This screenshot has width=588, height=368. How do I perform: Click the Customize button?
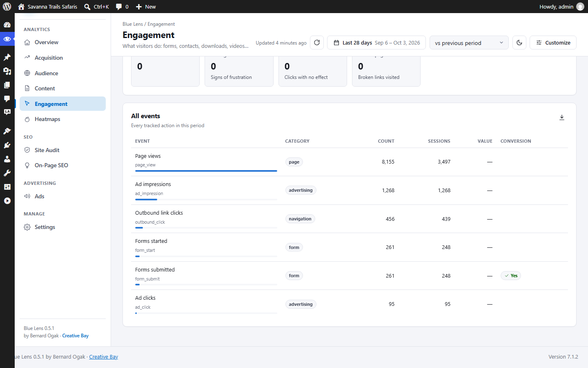553,43
